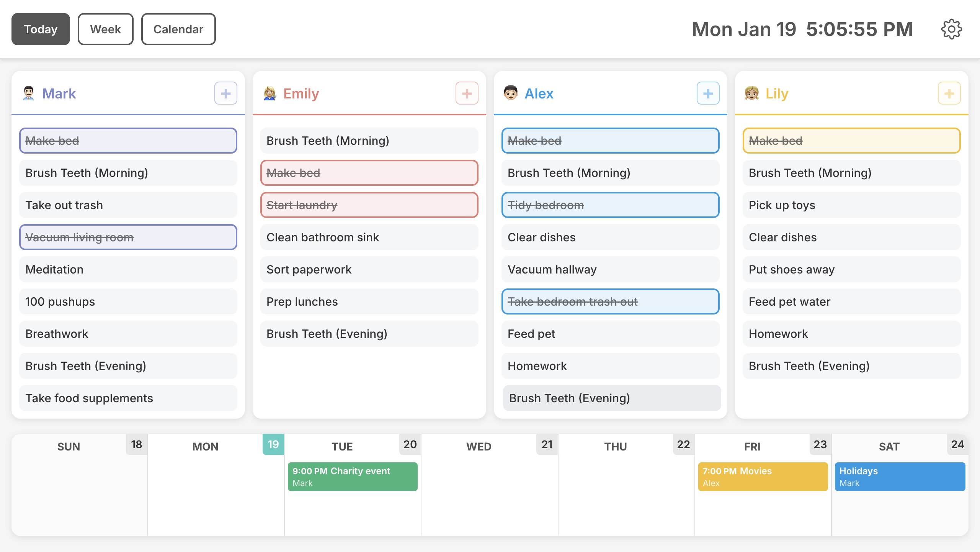Uncheck Mark's completed Vacuum living room task

pyautogui.click(x=128, y=238)
